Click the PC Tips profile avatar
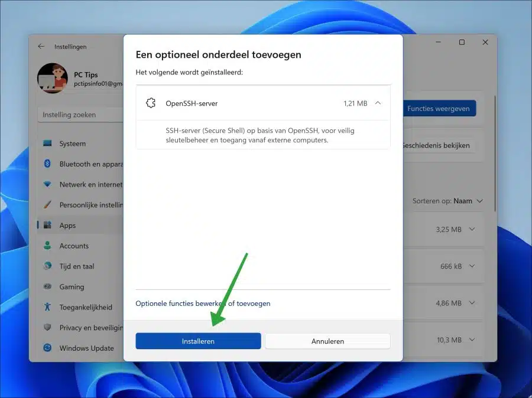Screen dimensions: 532x398 pos(52,78)
